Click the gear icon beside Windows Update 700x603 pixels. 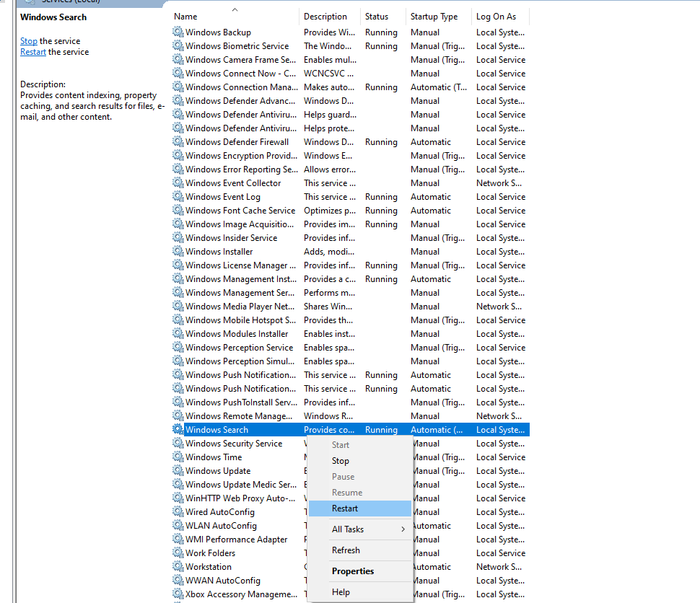(178, 470)
